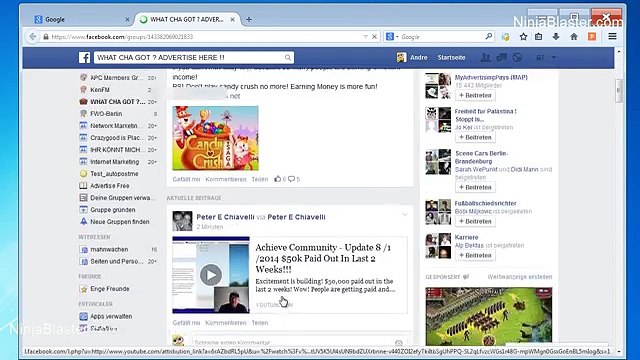Screen dimensions: 640x360
Task: Open Peter E Chiavelli author name
Action: pos(225,217)
